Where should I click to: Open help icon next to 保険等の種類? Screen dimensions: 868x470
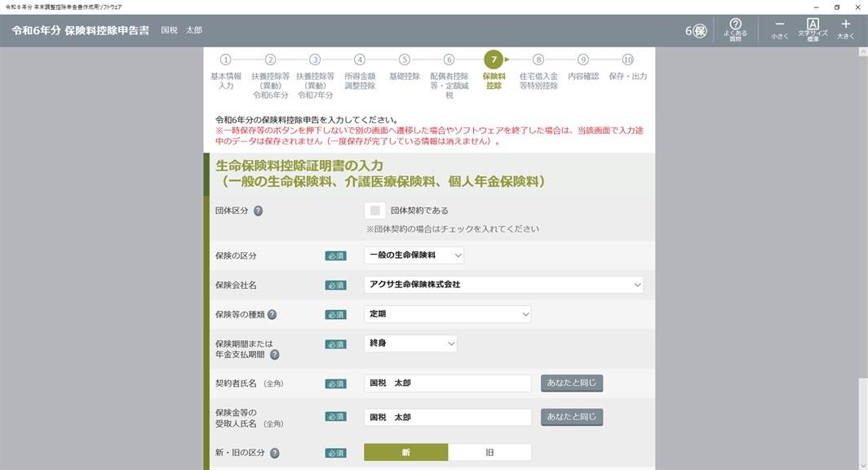272,314
